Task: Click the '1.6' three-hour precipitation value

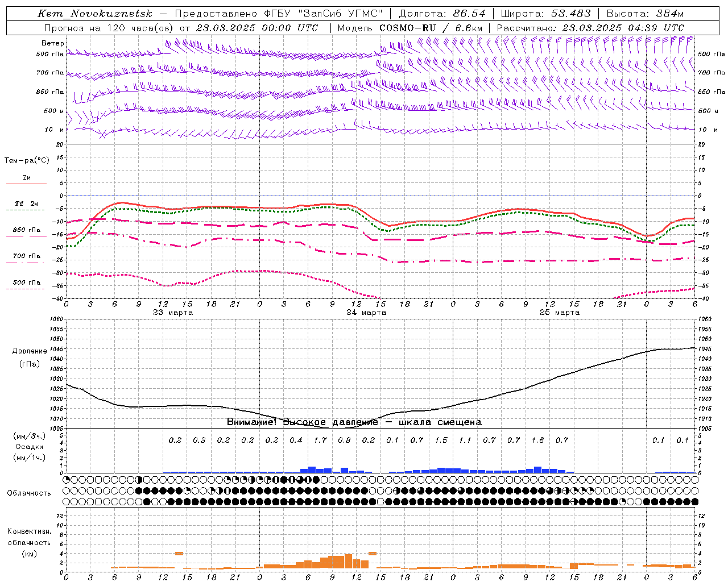Action: click(x=537, y=440)
